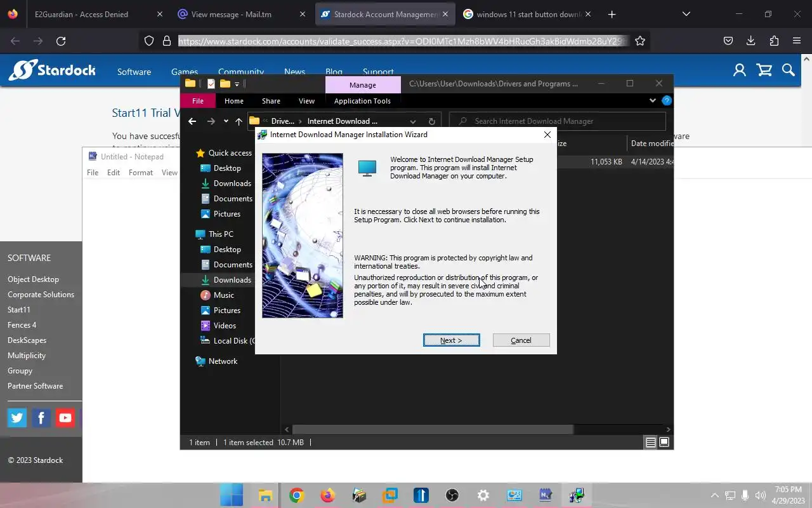Viewport: 812px width, 508px height.
Task: Open Stardock's Twitter page icon
Action: (17, 418)
